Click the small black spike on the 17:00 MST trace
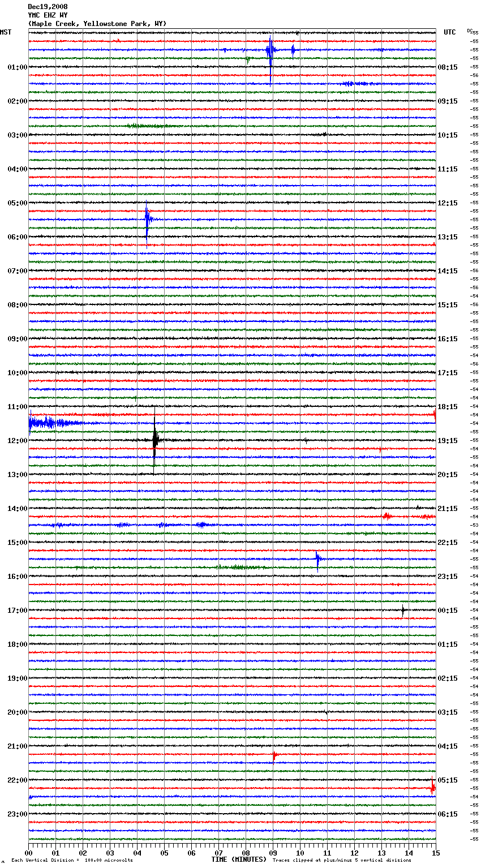The height and width of the screenshot is (868, 481). tap(403, 611)
